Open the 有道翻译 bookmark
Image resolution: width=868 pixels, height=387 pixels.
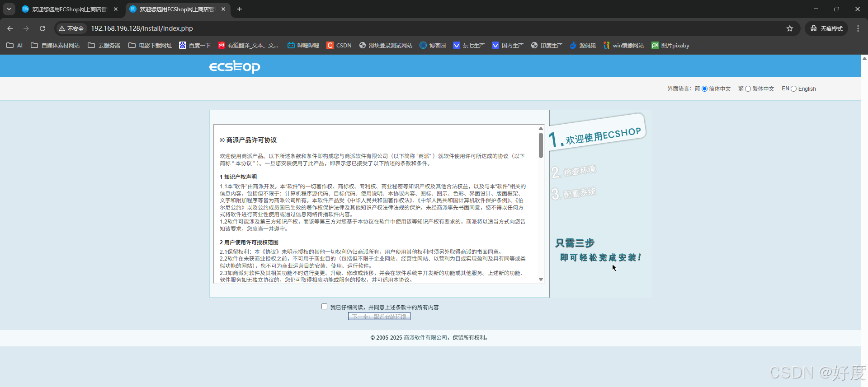[x=248, y=45]
